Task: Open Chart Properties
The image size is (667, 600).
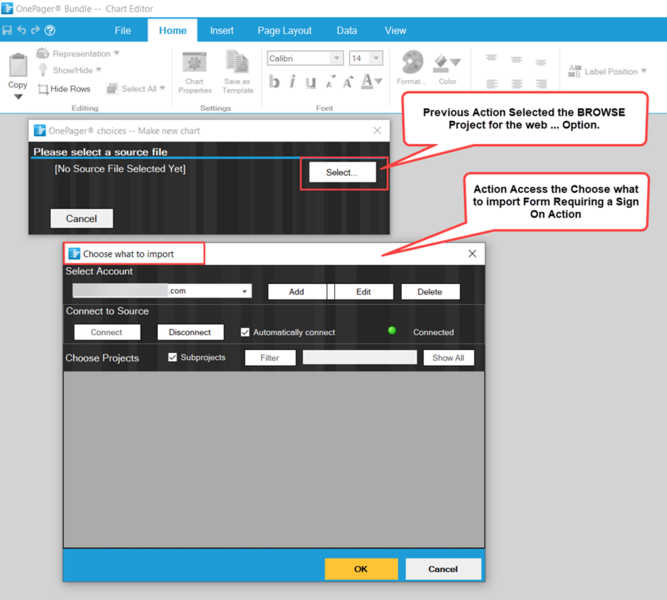Action: (194, 73)
